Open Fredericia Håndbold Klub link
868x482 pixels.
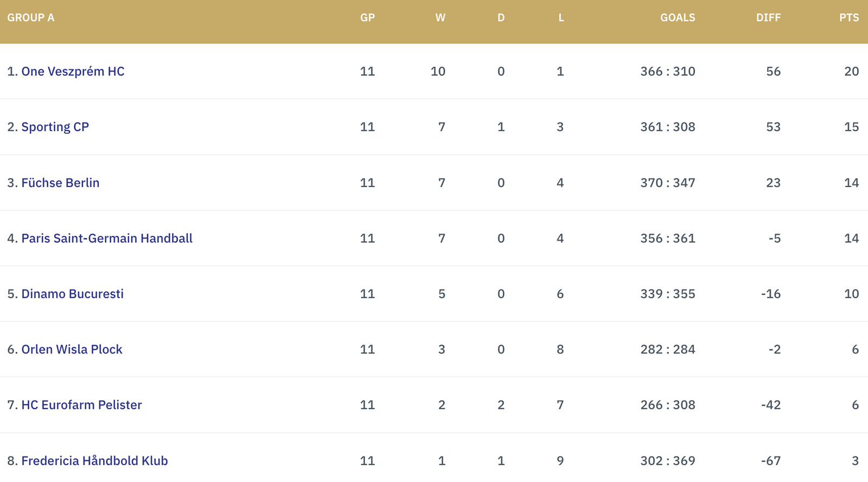point(94,461)
